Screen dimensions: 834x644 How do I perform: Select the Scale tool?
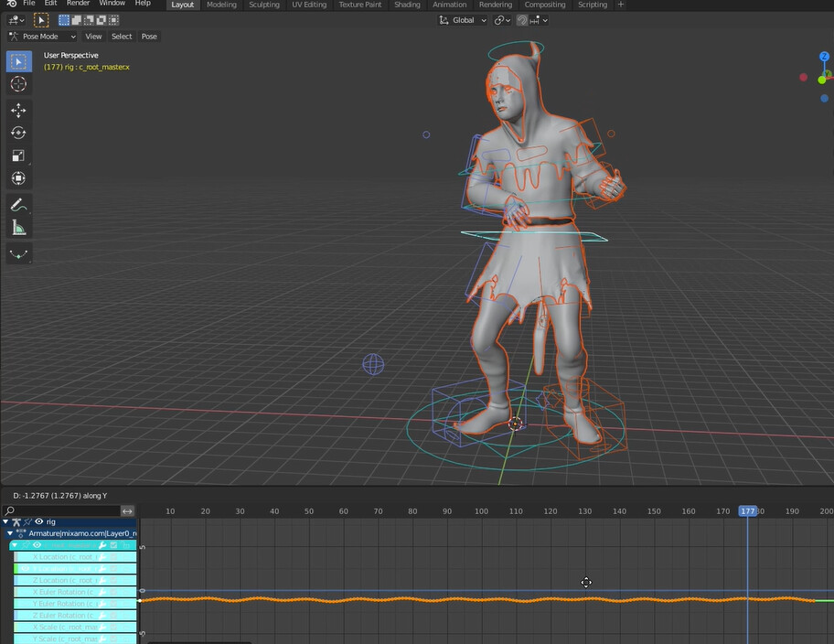[x=18, y=155]
